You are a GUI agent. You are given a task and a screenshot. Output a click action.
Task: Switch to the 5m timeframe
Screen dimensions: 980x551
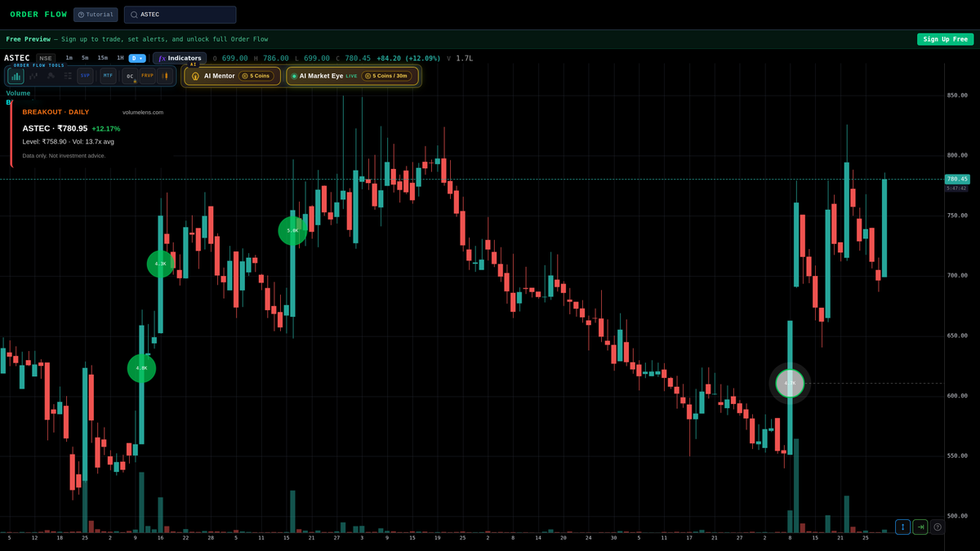point(85,58)
